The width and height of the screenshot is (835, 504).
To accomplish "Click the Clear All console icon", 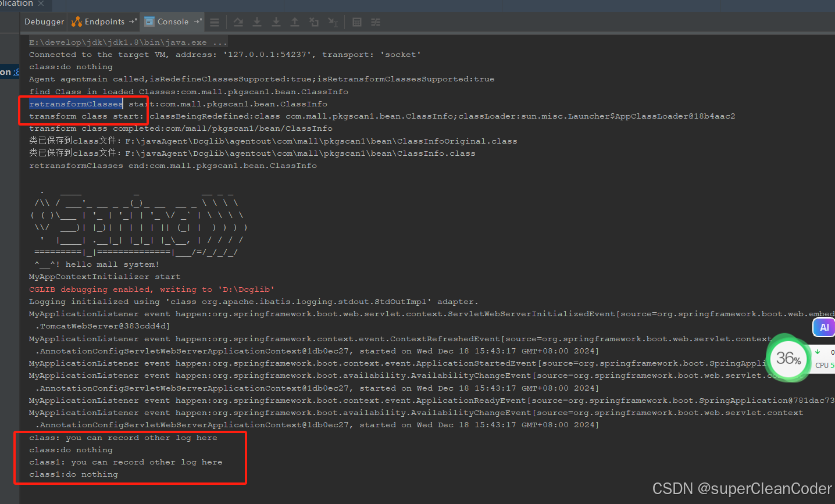I will 314,22.
